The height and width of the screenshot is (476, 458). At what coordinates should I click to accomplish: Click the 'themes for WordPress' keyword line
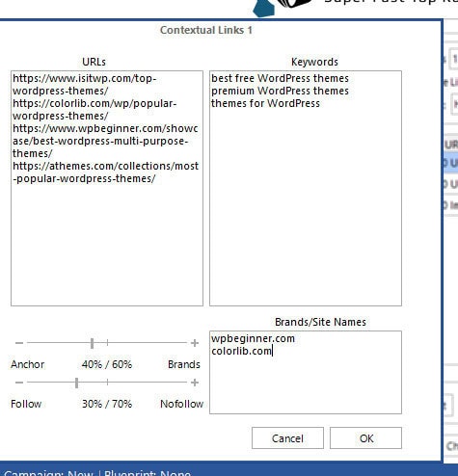tap(265, 103)
